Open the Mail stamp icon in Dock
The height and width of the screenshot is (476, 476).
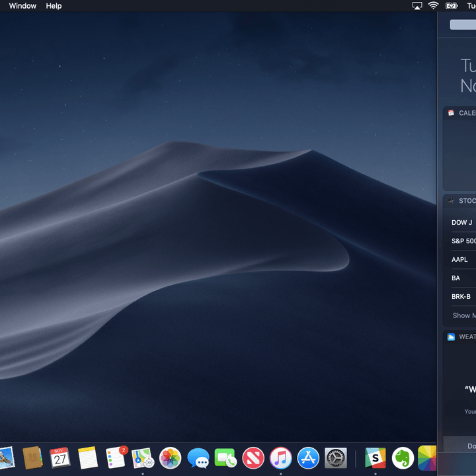click(x=7, y=457)
